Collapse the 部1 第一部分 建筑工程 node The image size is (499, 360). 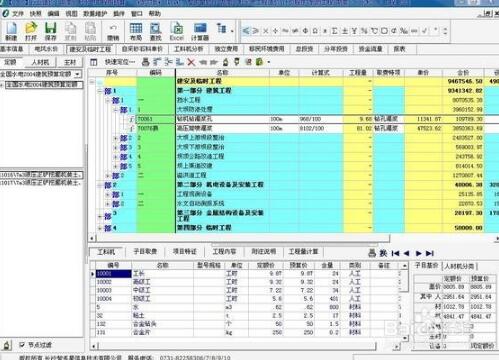(100, 91)
